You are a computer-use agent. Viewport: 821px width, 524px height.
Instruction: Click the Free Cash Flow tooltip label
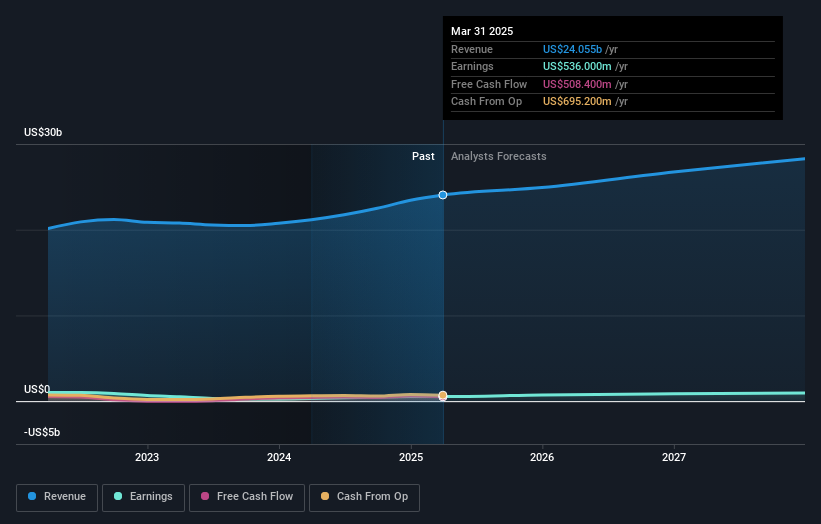[x=489, y=84]
